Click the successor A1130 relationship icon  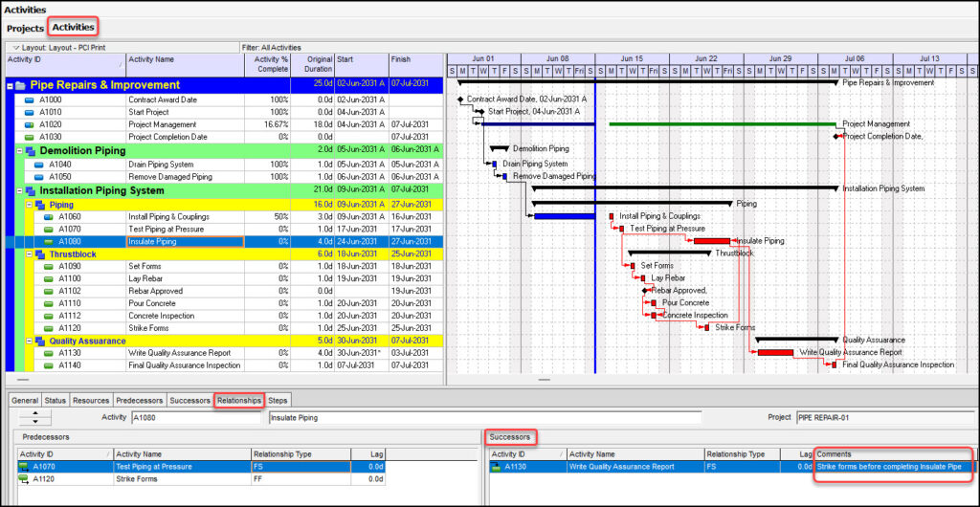pyautogui.click(x=497, y=467)
